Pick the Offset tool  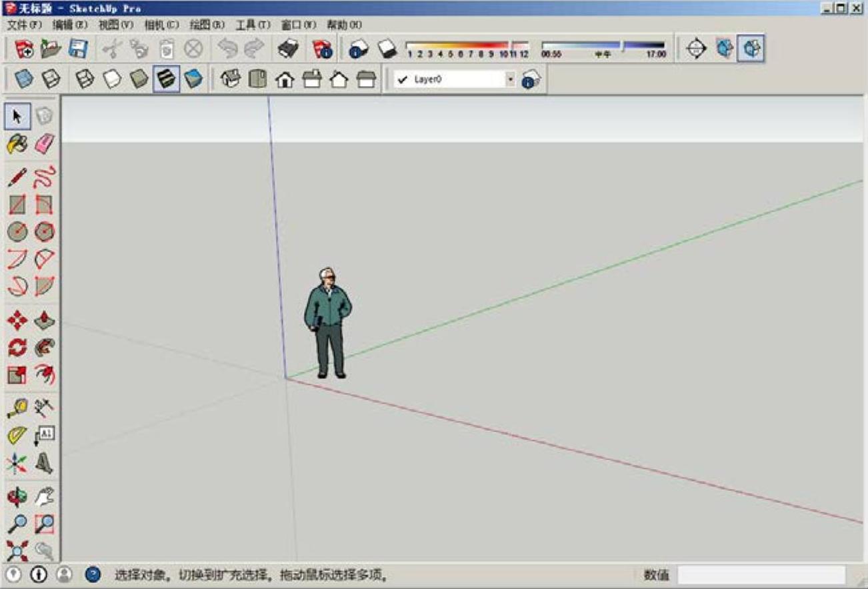[x=44, y=374]
